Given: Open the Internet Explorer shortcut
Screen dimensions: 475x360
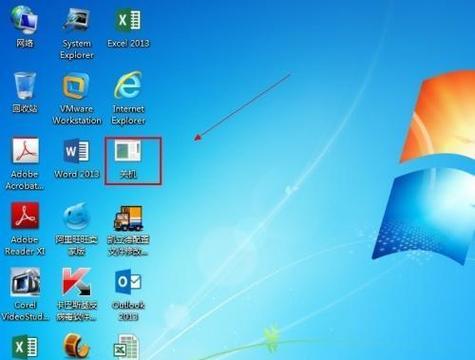Looking at the screenshot, I should [128, 98].
